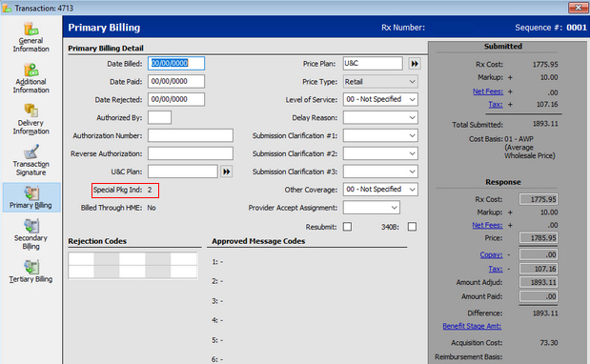
Task: Click the Date Rejected field
Action: click(x=176, y=99)
